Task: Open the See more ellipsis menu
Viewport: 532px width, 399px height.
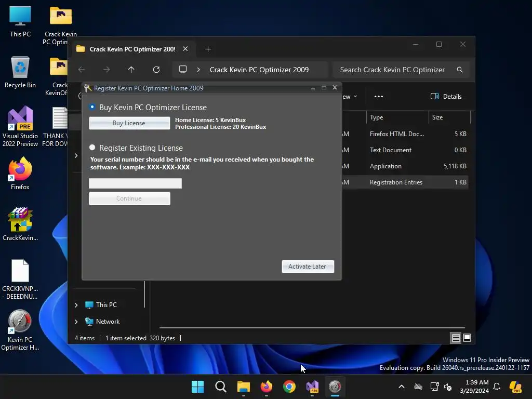Action: [379, 96]
